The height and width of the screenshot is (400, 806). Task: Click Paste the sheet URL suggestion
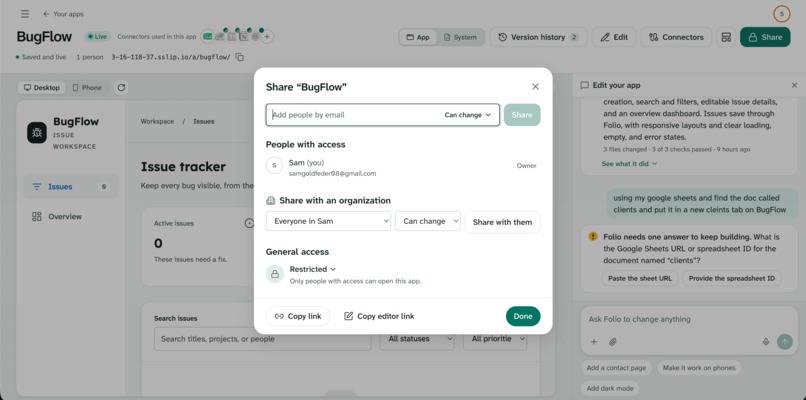point(640,278)
